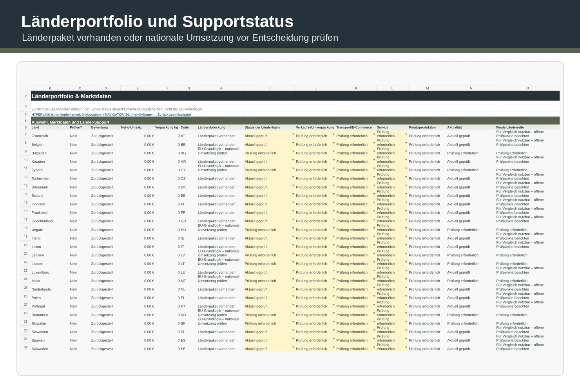Image resolution: width=580 pixels, height=392 pixels.
Task: Select column header O
Action: (x=527, y=88)
